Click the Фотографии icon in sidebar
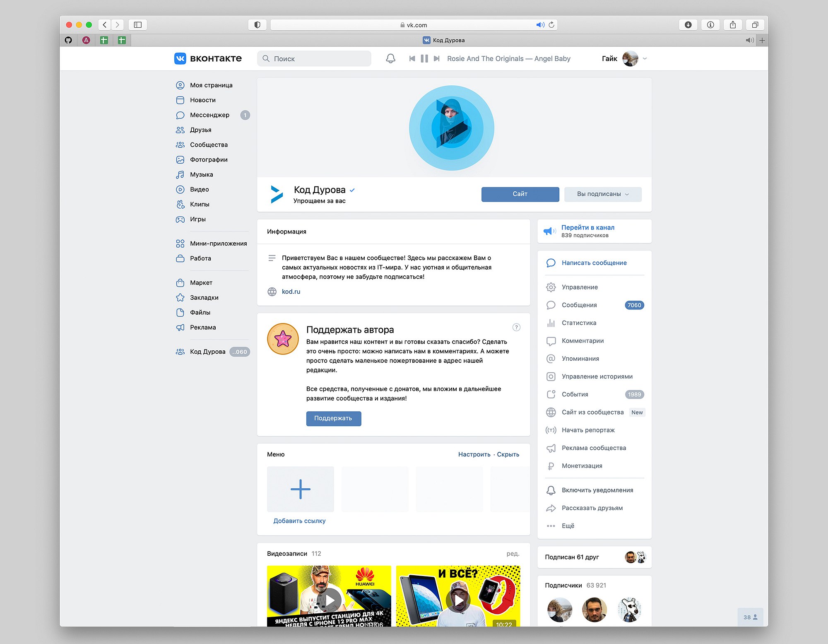 (x=180, y=160)
